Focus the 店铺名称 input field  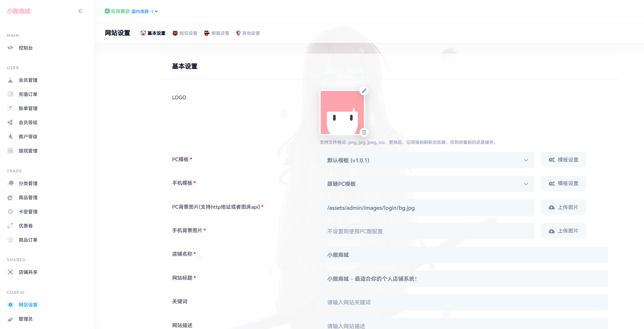click(464, 255)
